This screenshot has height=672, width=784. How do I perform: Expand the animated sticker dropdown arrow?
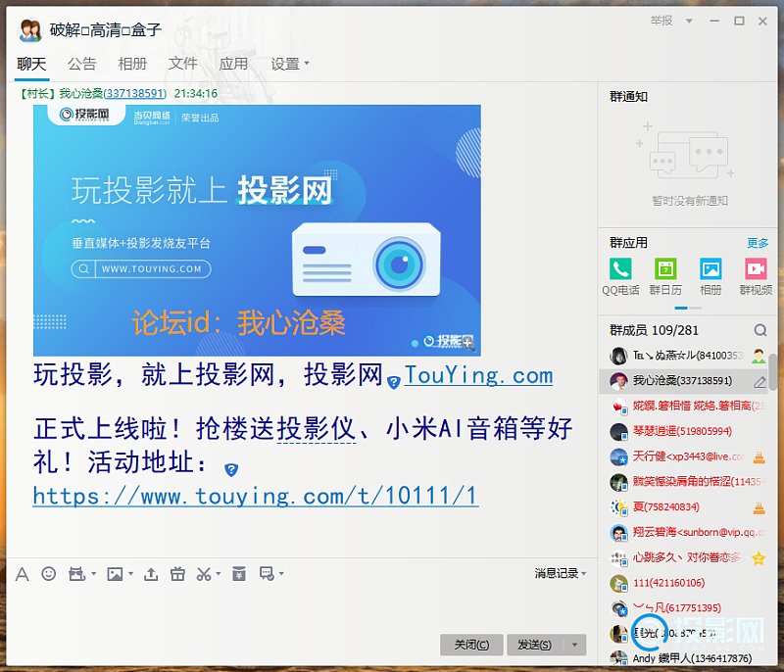93,574
